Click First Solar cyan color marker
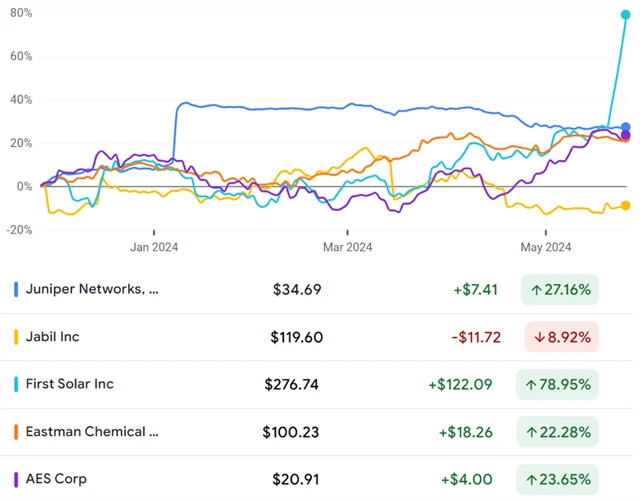The image size is (640, 500). [x=16, y=384]
